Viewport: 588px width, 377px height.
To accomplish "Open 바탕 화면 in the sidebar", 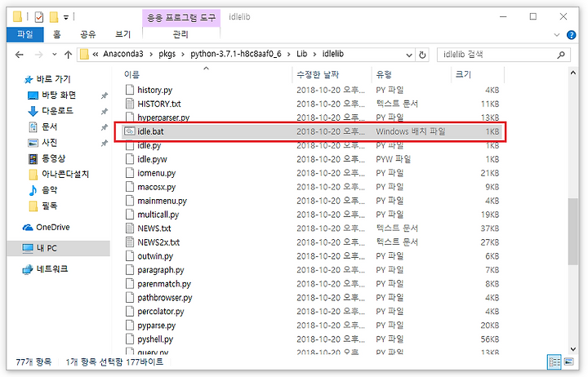I will tap(59, 95).
